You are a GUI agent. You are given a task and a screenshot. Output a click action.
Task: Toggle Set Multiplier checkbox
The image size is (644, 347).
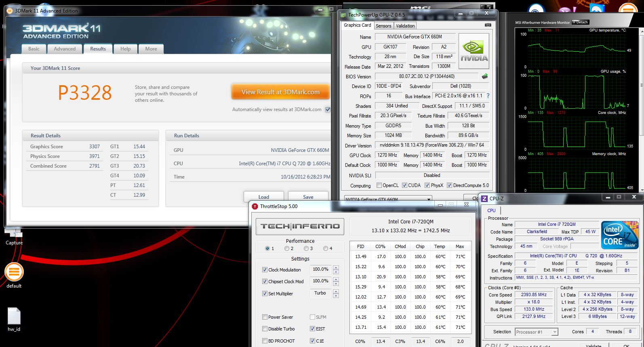tap(265, 293)
